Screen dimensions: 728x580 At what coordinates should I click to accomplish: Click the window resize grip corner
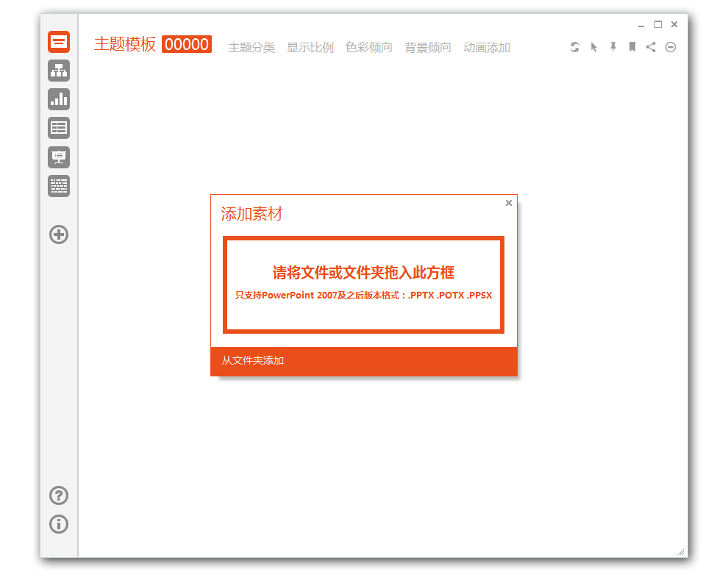(681, 551)
